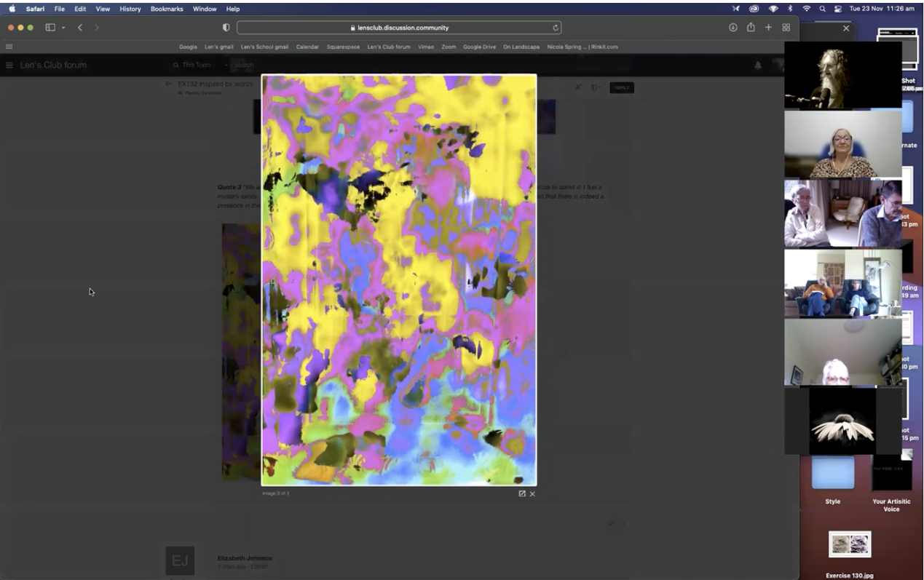Open the image in a new window icon

(522, 493)
